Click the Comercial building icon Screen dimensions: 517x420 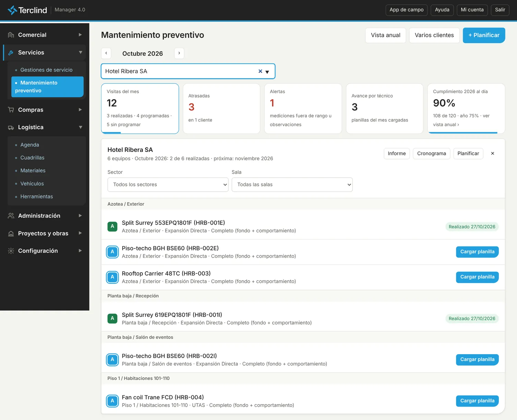[11, 35]
